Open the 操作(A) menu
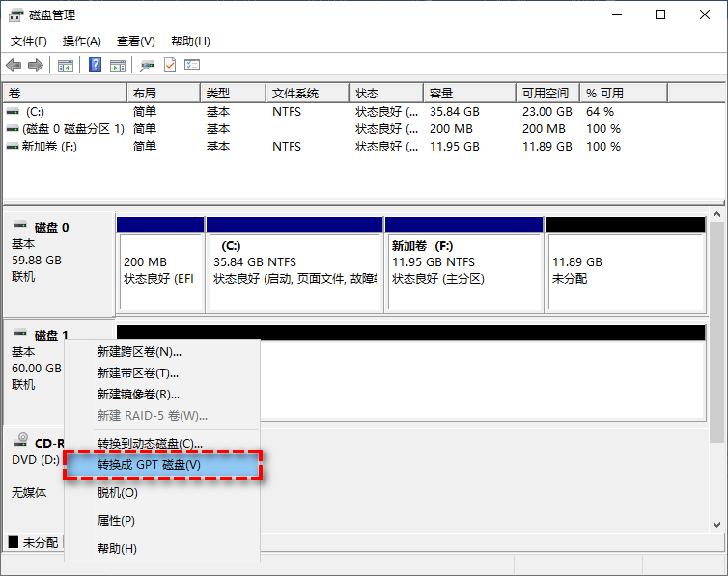728x576 pixels. [x=82, y=41]
